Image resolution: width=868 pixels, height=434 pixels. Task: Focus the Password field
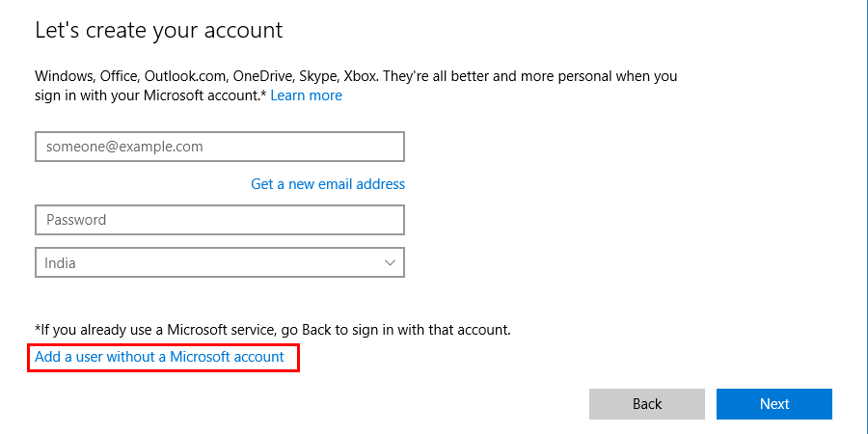[x=219, y=220]
